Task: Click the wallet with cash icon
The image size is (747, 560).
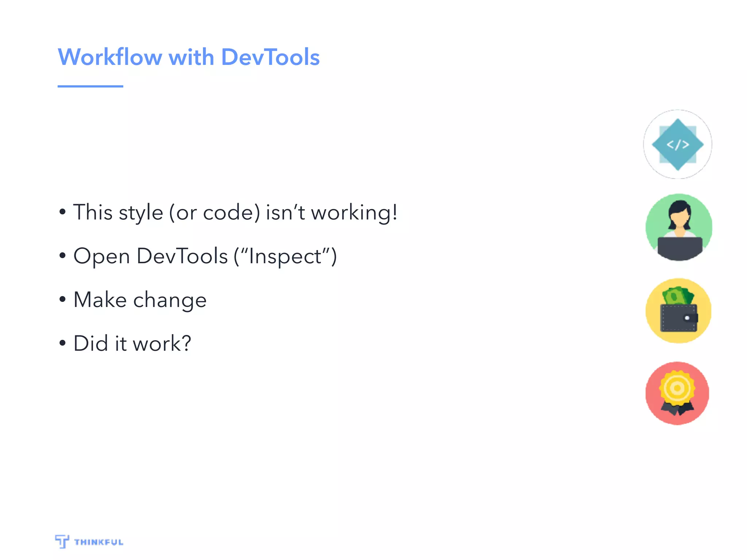Action: 678,311
